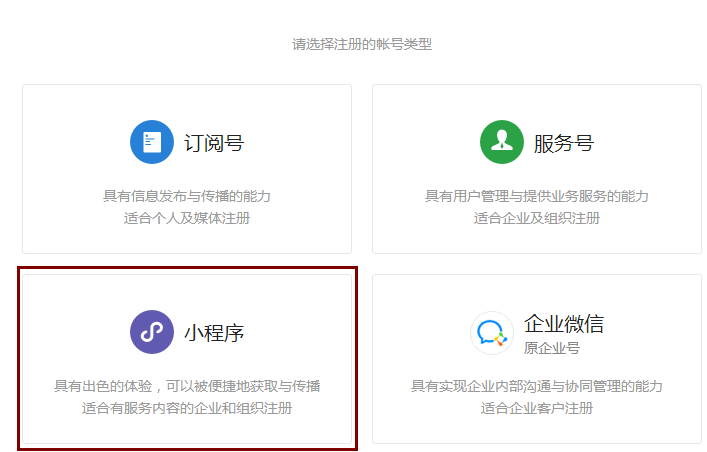Click the 具有信息发布与传播的能力 description

(187, 196)
